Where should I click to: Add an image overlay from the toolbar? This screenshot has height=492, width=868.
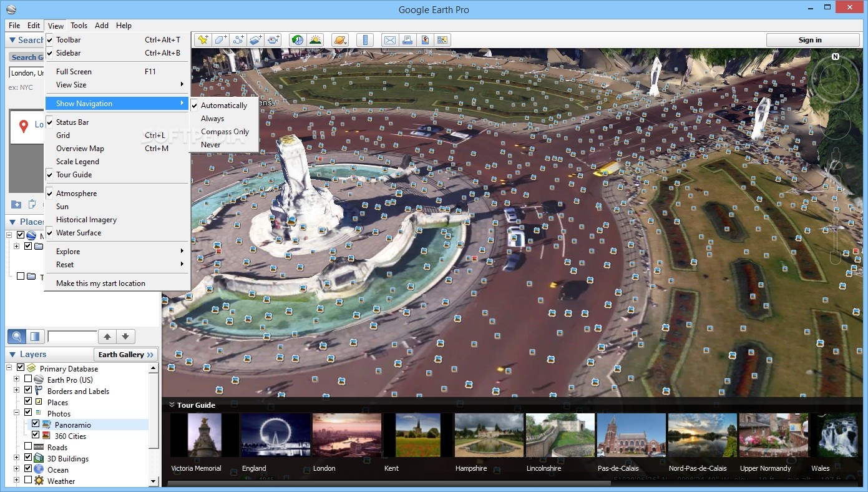tap(255, 40)
